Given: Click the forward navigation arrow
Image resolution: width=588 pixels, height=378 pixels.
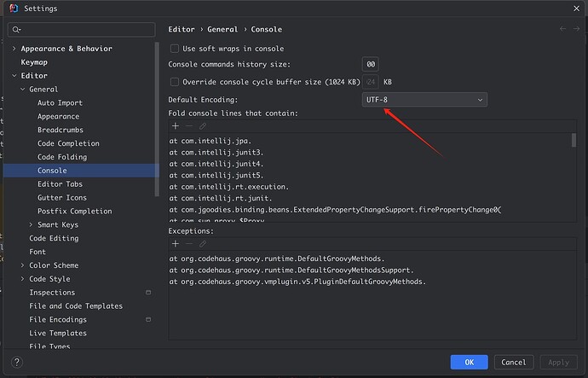Looking at the screenshot, I should [576, 29].
